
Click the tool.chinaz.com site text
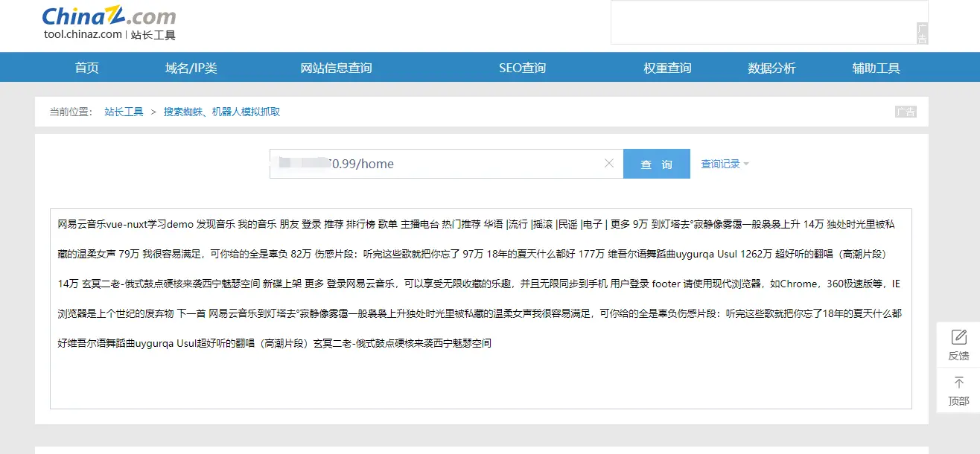pyautogui.click(x=83, y=34)
